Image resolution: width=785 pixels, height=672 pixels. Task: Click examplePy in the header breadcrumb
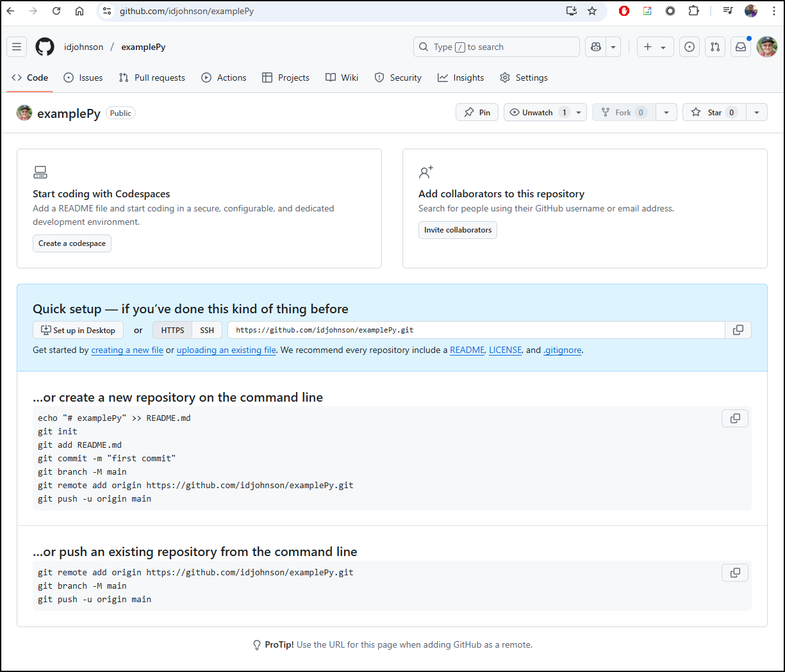coord(144,47)
